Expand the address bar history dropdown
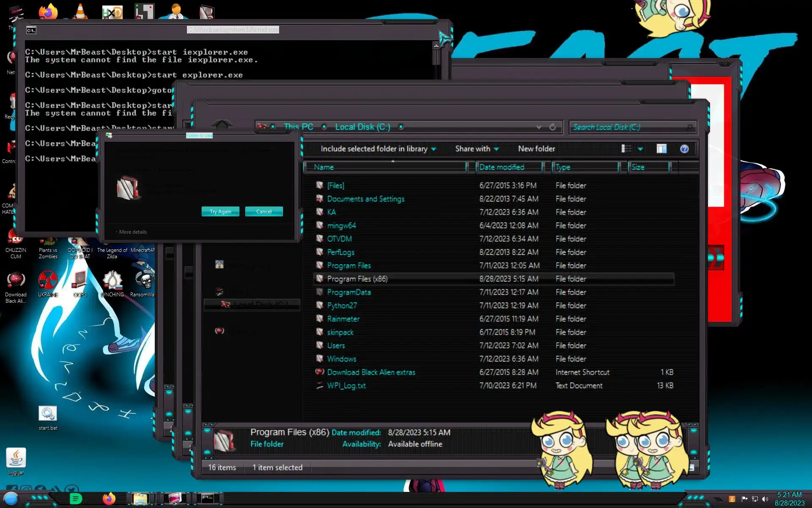 [x=538, y=127]
